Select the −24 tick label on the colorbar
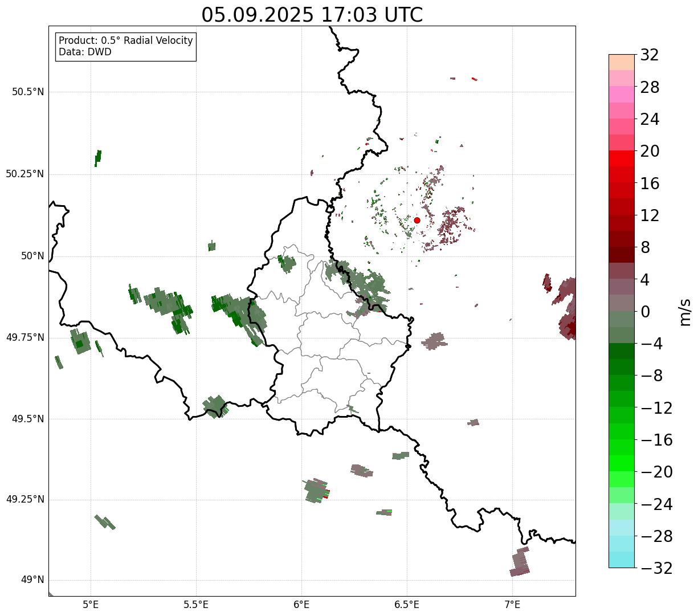The width and height of the screenshot is (698, 616). 656,504
